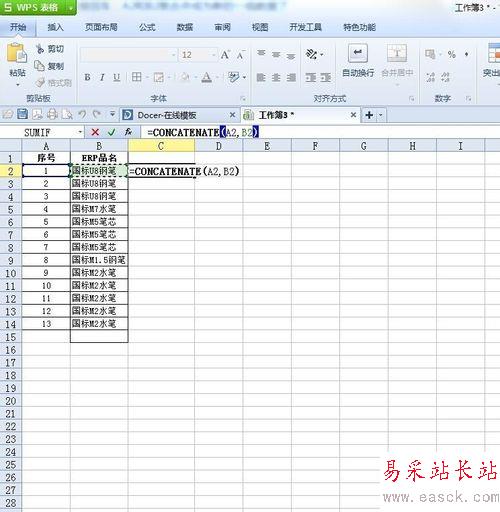
Task: Click the font color icon
Action: coord(207,78)
